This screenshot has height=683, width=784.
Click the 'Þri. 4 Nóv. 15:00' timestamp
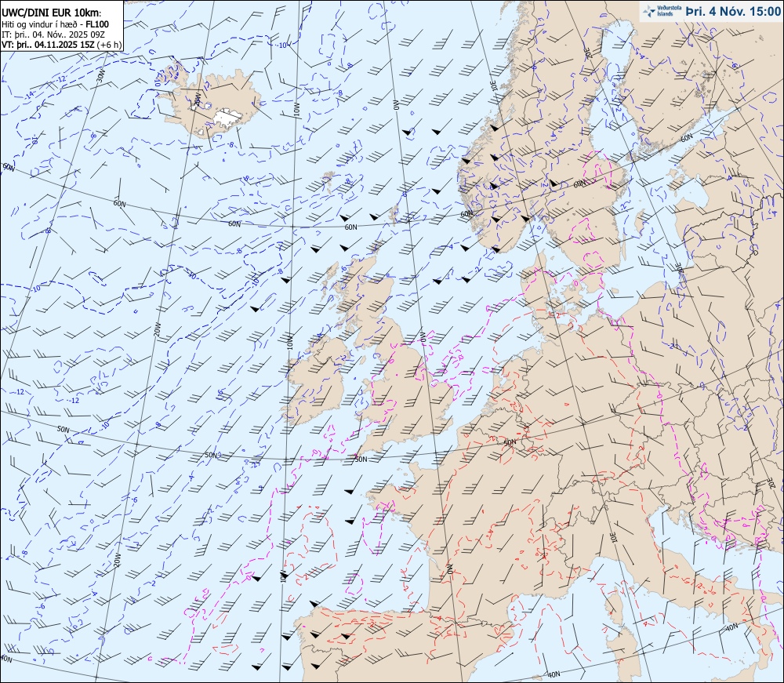[x=732, y=12]
